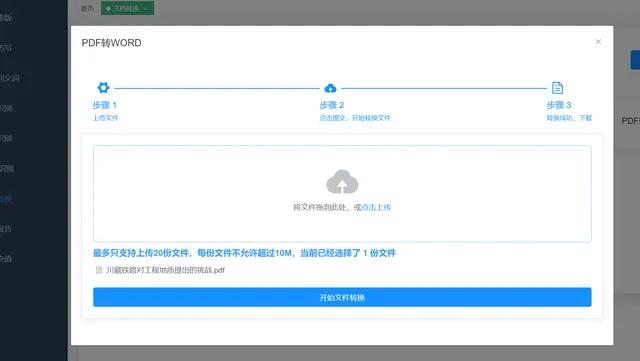
Task: Click the step 3 document icon
Action: tap(557, 88)
